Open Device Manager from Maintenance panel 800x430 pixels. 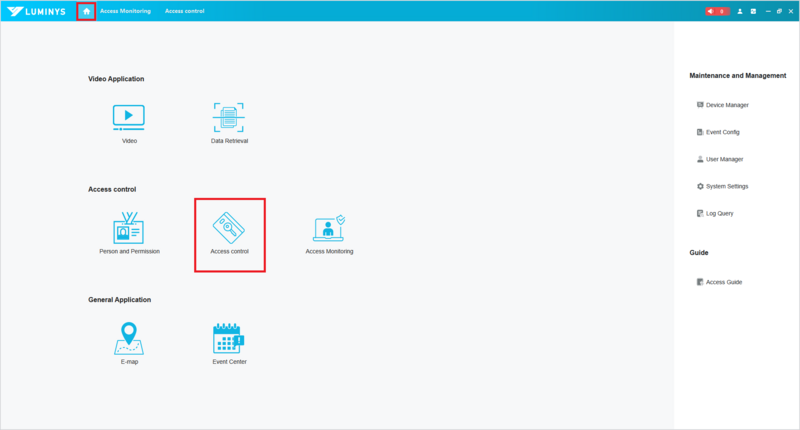(726, 105)
